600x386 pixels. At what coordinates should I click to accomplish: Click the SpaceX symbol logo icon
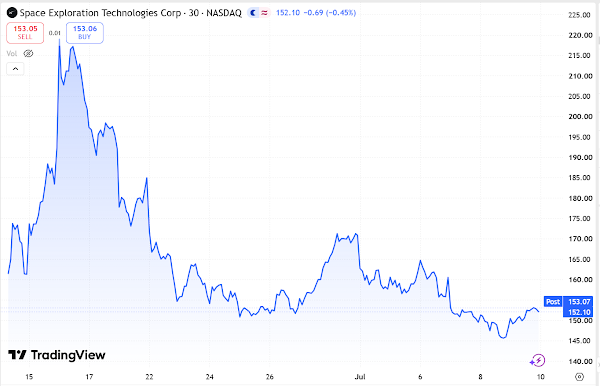point(12,13)
